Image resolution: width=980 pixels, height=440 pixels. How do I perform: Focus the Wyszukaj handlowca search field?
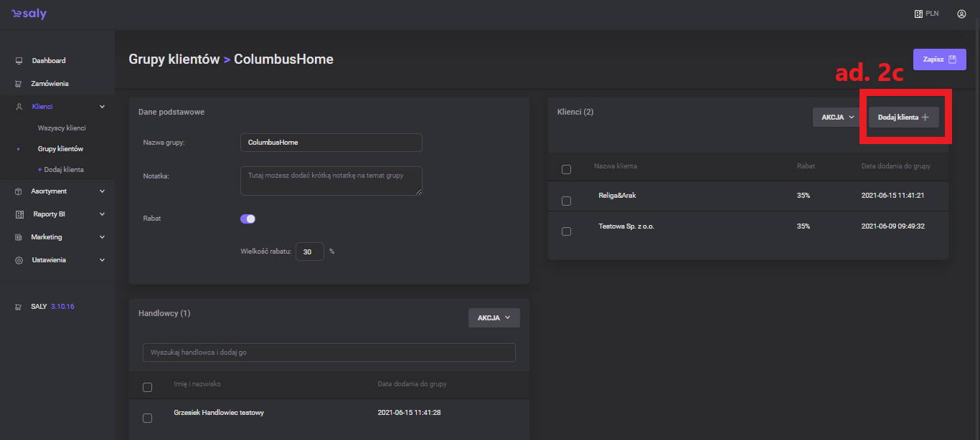(x=329, y=353)
